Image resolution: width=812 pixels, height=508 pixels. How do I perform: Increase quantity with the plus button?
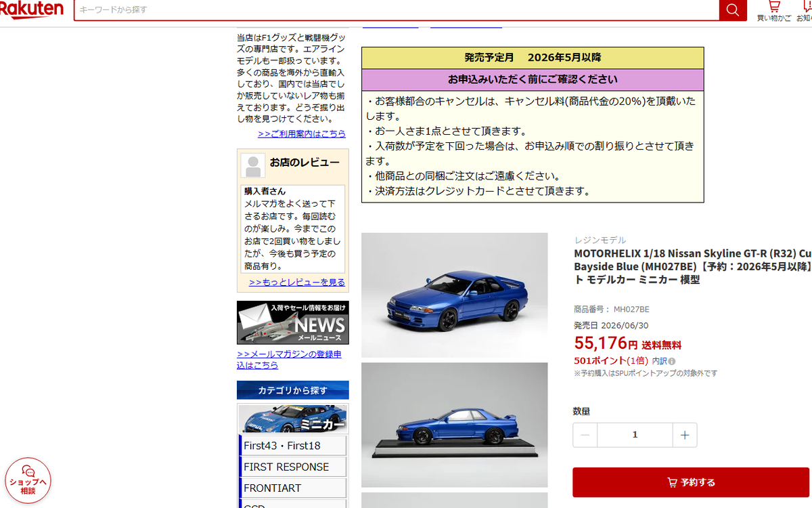click(x=685, y=435)
